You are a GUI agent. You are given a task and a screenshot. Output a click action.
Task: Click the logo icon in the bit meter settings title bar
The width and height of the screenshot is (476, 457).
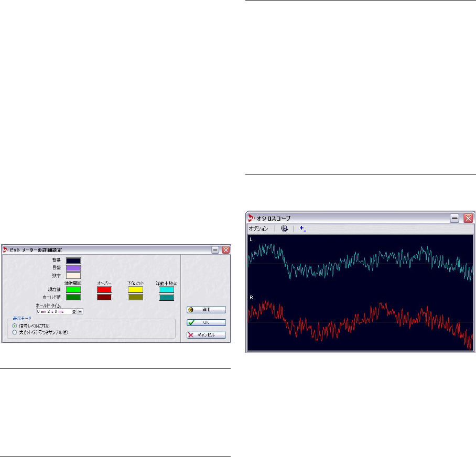[5, 250]
